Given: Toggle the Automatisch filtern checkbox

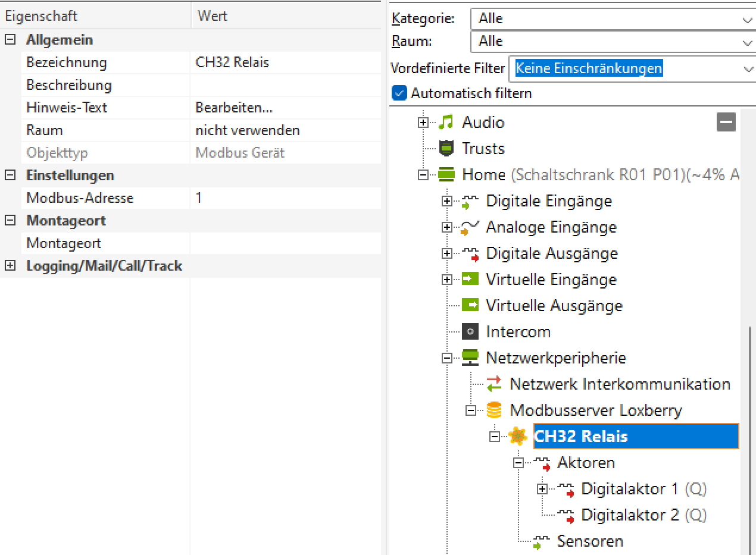Looking at the screenshot, I should coord(400,93).
